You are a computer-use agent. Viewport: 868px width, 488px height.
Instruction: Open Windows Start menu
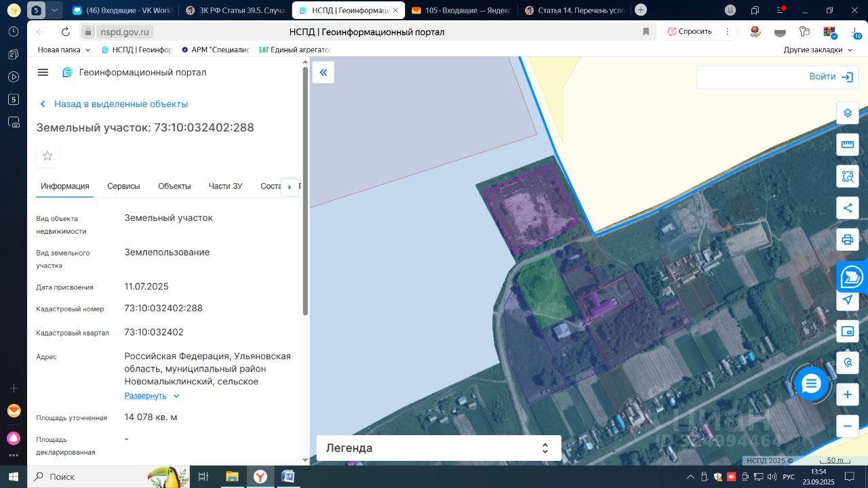13,476
